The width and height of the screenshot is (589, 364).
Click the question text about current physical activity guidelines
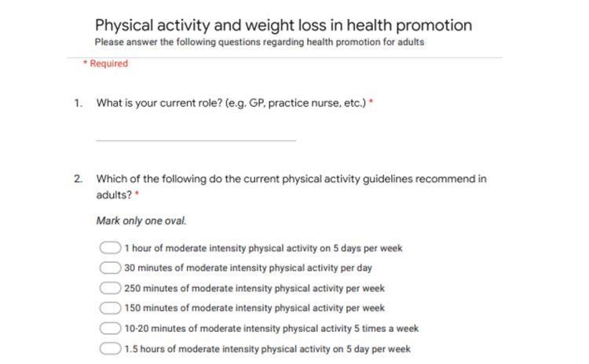pos(291,187)
